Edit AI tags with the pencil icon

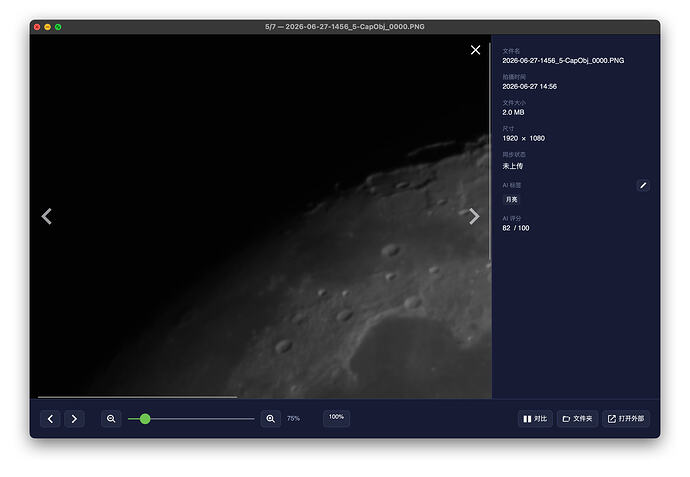[x=643, y=185]
